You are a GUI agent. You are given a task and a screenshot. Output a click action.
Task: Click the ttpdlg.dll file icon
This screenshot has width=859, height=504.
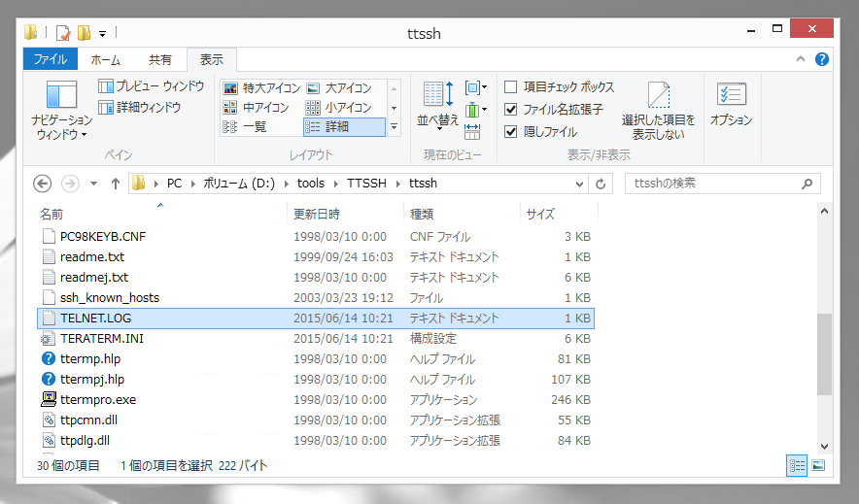click(x=49, y=441)
